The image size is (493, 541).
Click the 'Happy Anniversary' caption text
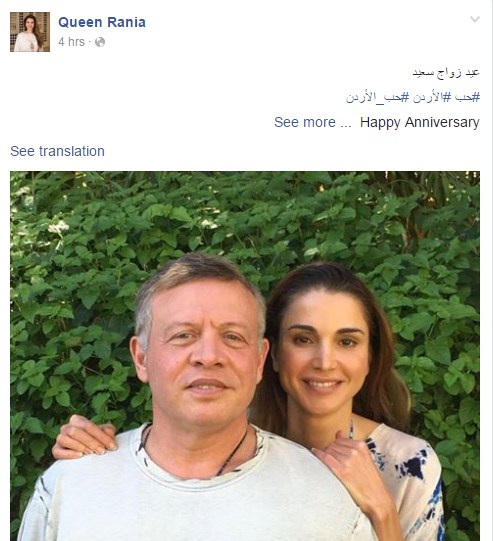tap(420, 122)
